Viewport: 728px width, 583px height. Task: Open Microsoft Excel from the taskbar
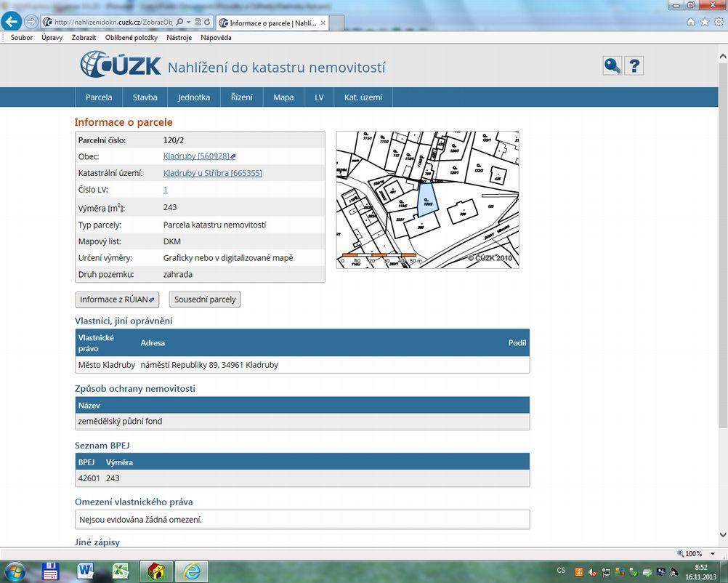click(121, 571)
